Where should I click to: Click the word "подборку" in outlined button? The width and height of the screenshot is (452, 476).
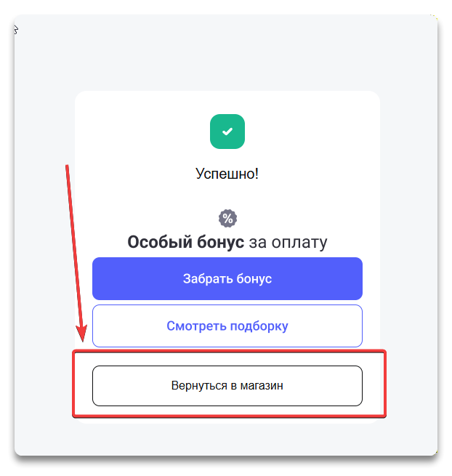(259, 326)
